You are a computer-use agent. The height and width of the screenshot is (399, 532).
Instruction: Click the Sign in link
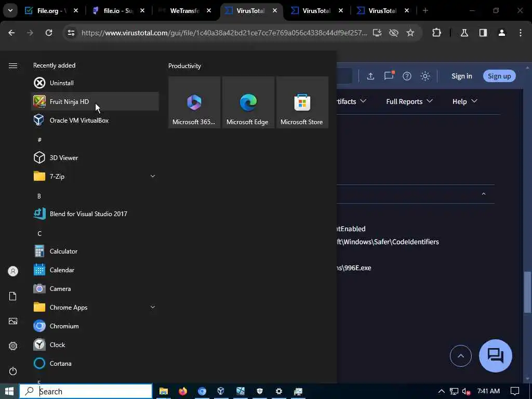(461, 76)
